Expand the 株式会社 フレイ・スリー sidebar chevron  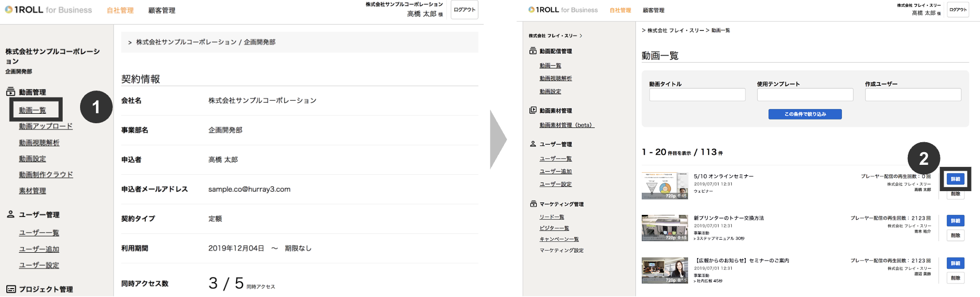(x=581, y=36)
